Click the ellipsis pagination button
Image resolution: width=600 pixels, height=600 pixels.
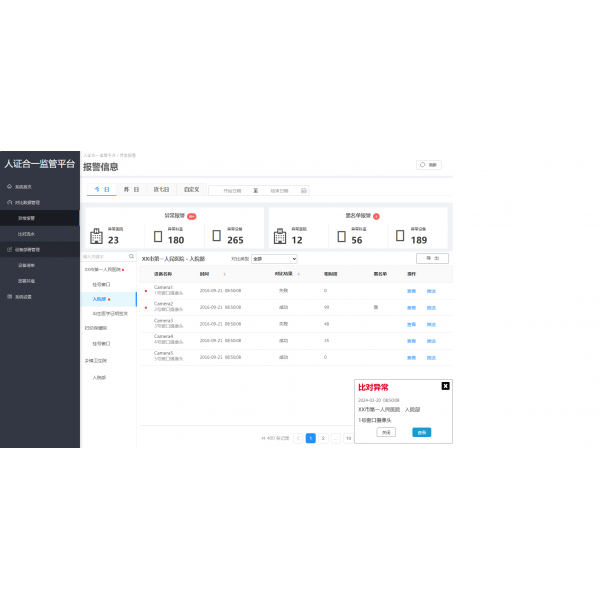(x=336, y=438)
